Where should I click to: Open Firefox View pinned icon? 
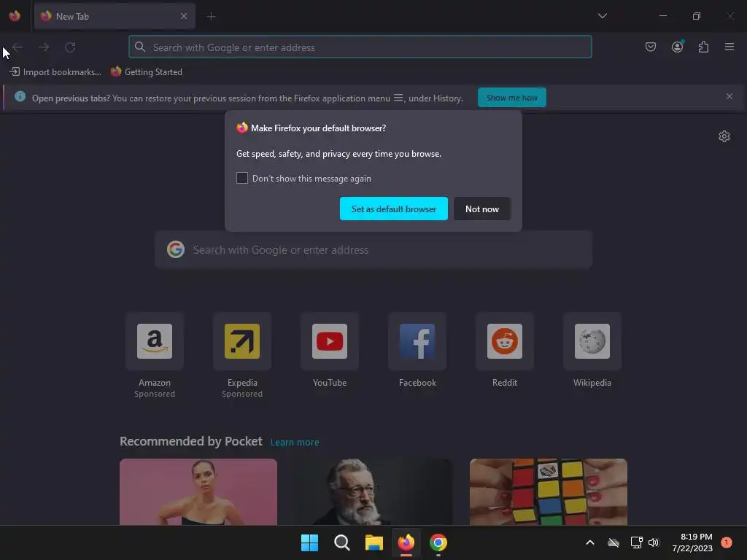15,16
